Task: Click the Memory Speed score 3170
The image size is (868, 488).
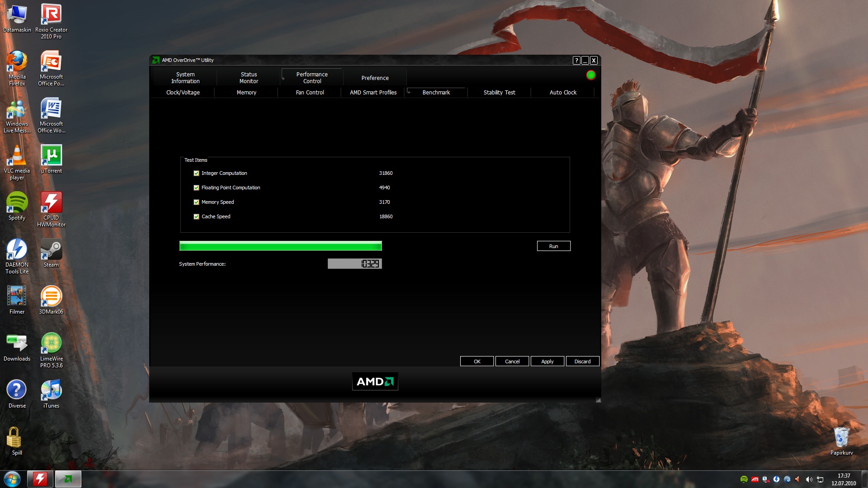Action: [384, 202]
